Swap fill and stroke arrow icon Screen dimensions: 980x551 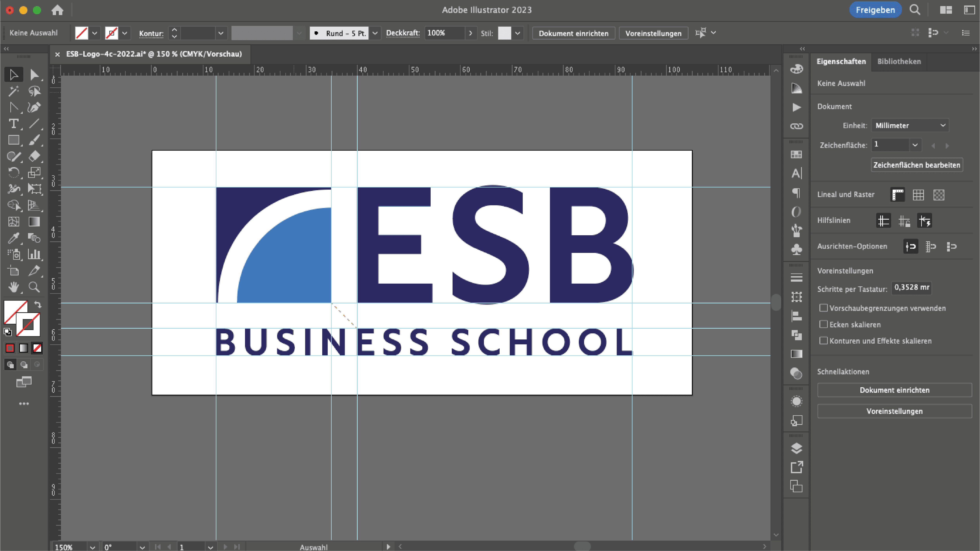click(38, 305)
